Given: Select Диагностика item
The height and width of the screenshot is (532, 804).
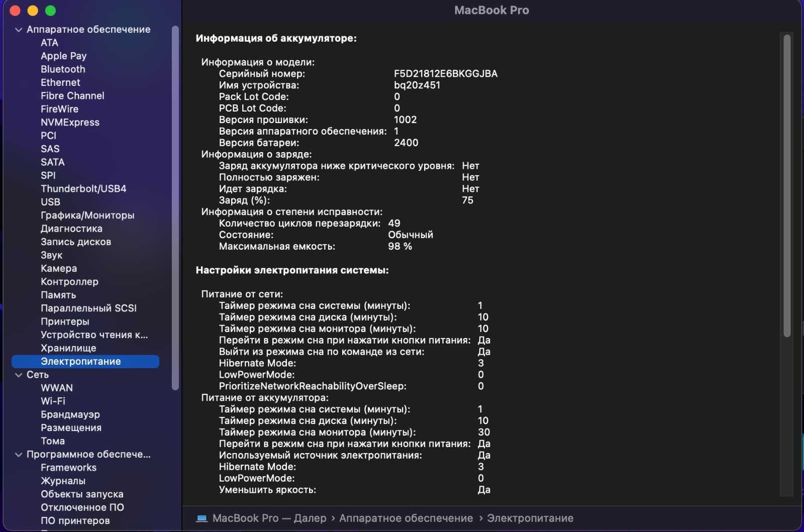Looking at the screenshot, I should pyautogui.click(x=71, y=229).
